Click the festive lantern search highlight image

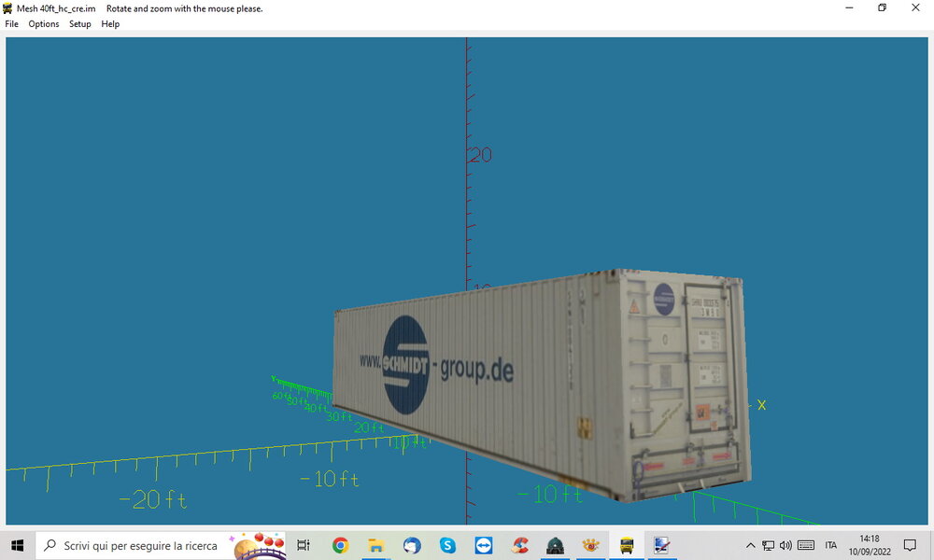tap(258, 545)
